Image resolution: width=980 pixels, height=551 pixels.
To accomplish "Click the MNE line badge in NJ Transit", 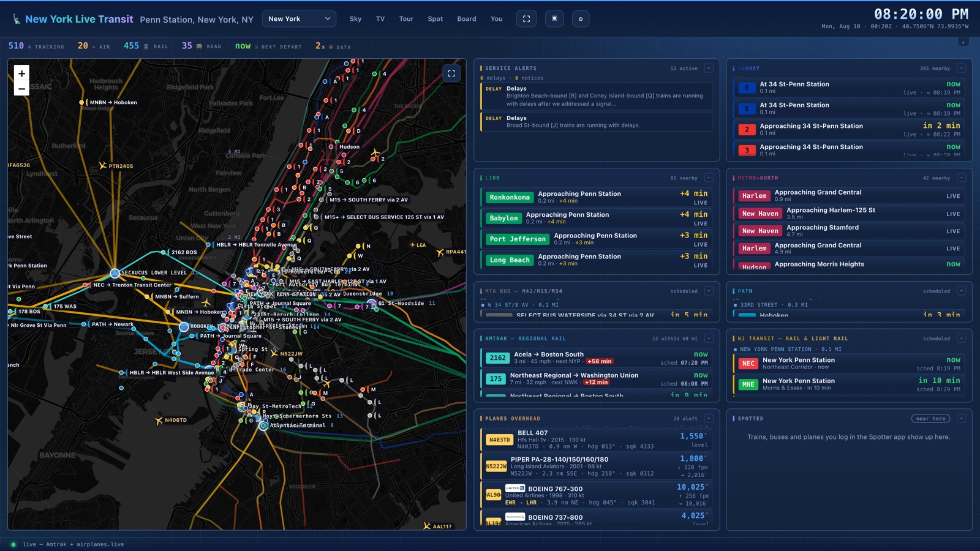I will coord(748,384).
